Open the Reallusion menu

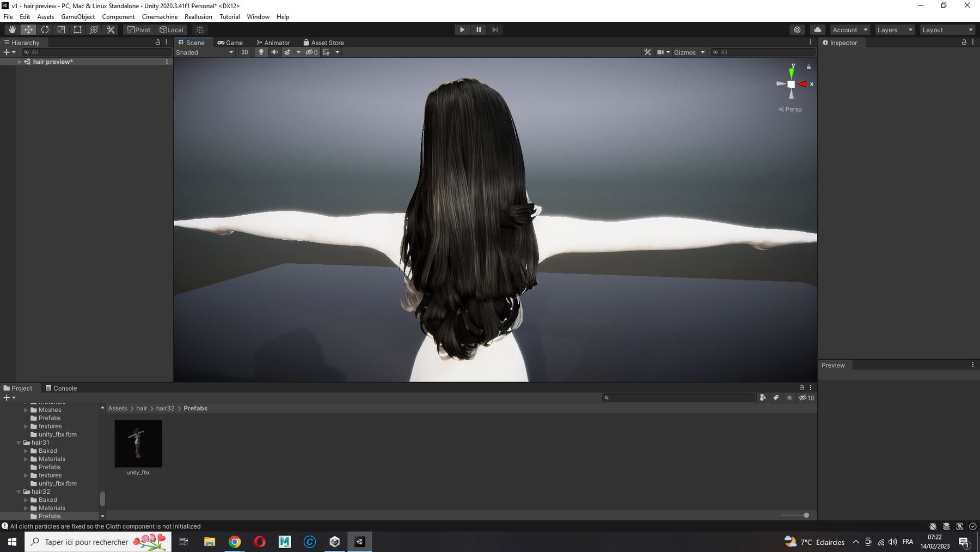coord(198,17)
